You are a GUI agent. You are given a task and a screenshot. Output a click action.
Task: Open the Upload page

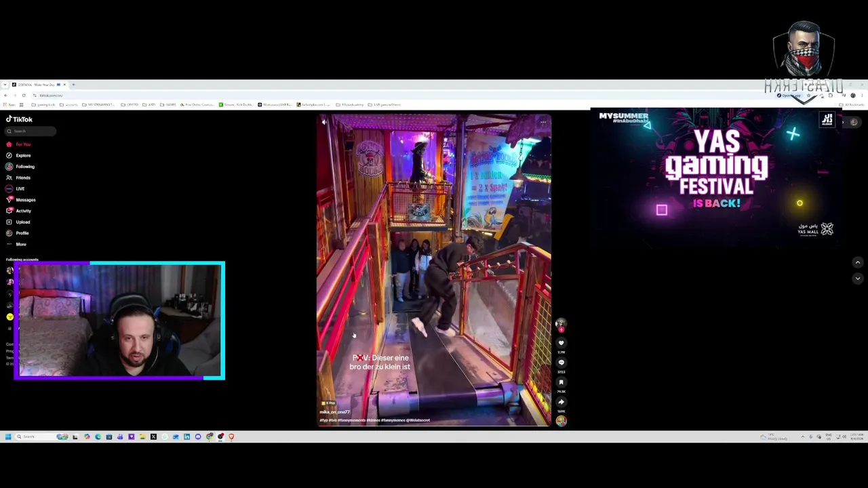[x=18, y=222]
